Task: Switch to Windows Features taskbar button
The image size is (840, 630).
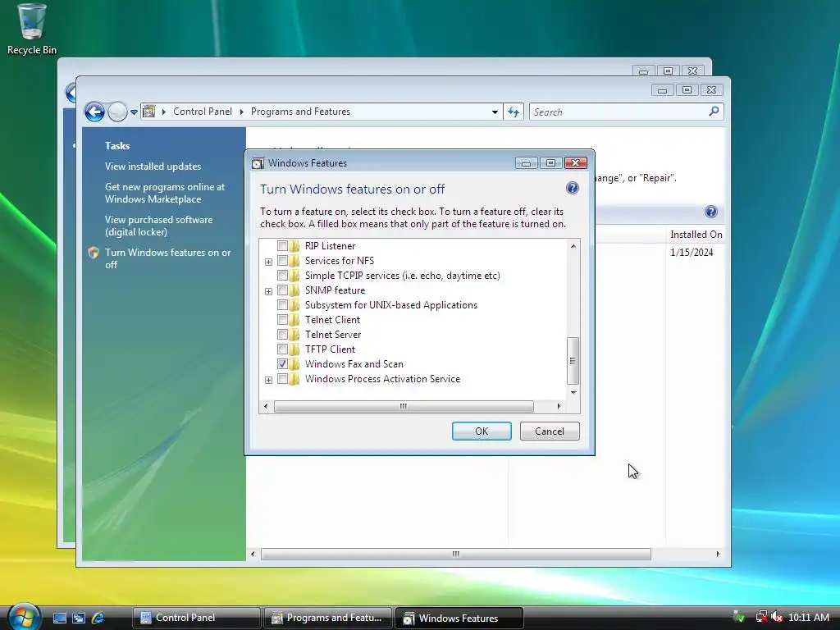Action: 459,618
